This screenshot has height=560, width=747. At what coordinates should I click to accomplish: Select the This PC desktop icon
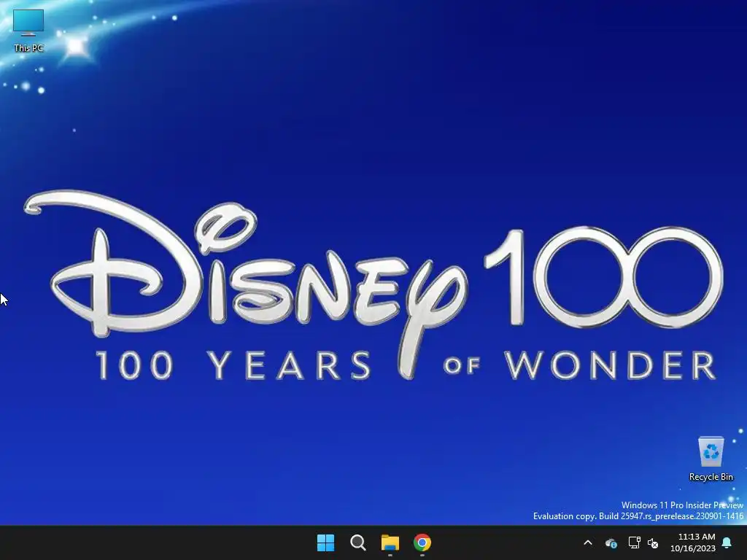click(28, 31)
